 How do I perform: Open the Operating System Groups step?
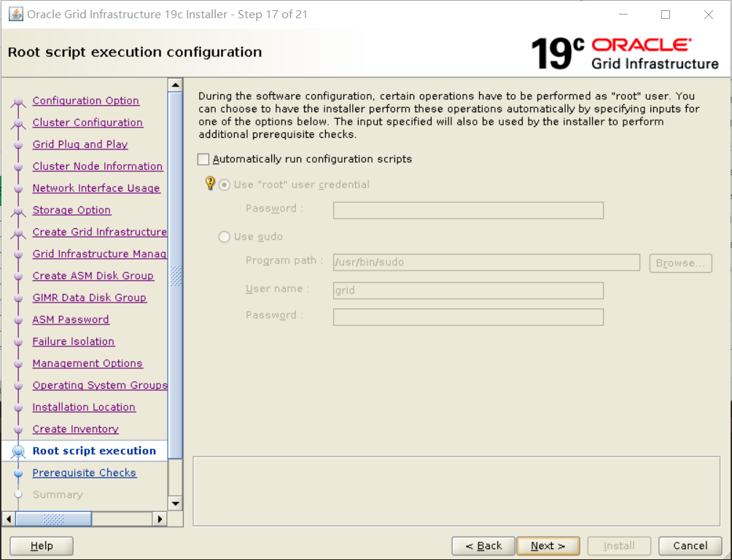click(x=100, y=385)
